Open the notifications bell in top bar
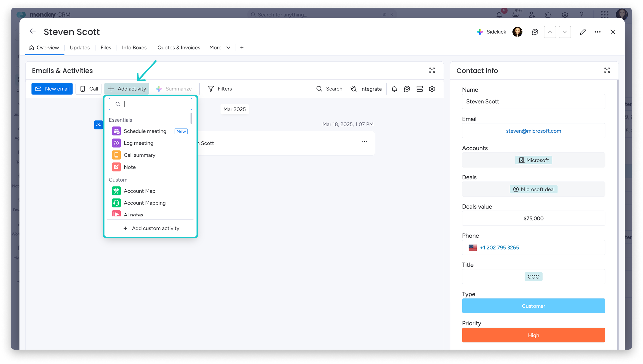Screen dimensions: 643x364 pos(499,14)
